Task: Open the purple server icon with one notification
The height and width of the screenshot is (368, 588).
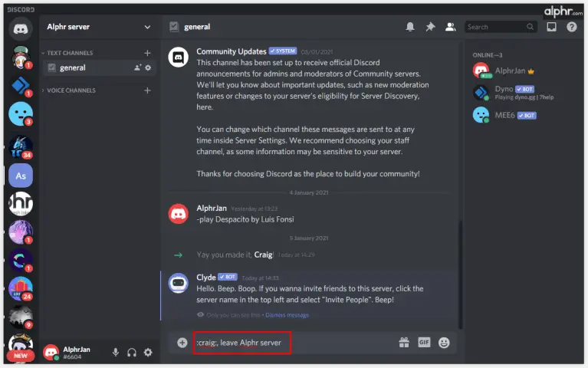Action: pos(21,232)
